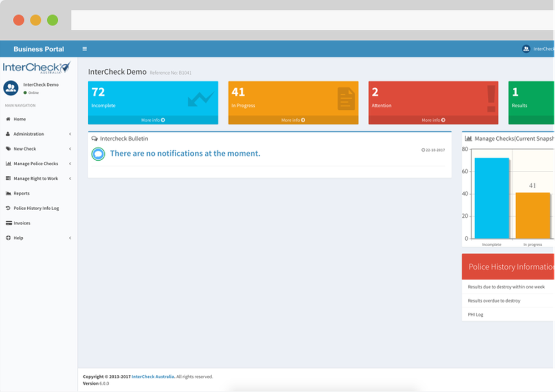This screenshot has height=392, width=555.
Task: Click the InterCheck Demo user avatar in sidebar
Action: click(11, 88)
